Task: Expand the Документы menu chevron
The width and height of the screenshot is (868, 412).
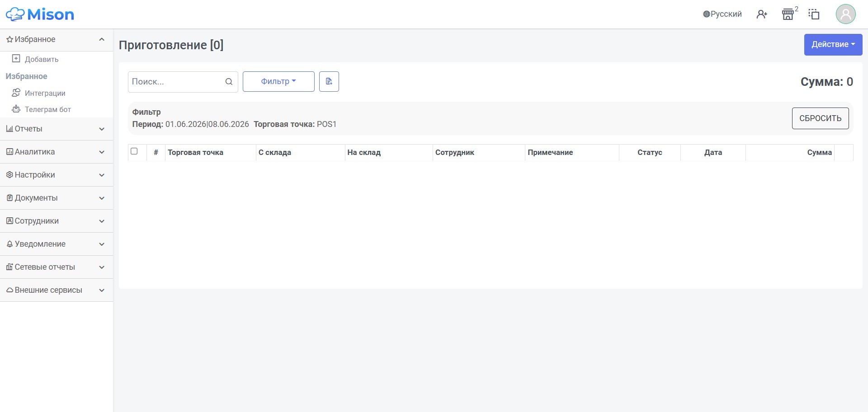Action: (x=102, y=198)
